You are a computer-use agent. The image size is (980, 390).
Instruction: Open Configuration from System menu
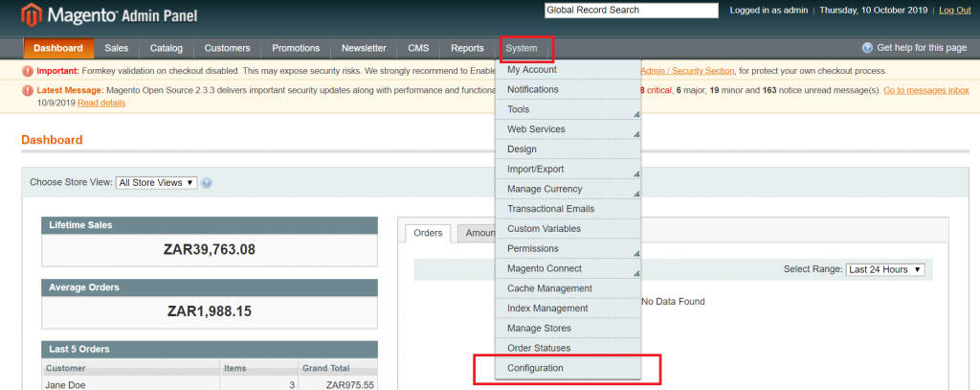(568, 368)
